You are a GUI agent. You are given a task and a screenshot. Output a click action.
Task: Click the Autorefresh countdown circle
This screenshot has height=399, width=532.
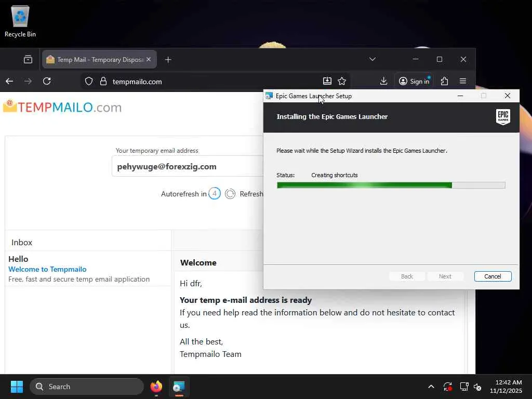[215, 193]
